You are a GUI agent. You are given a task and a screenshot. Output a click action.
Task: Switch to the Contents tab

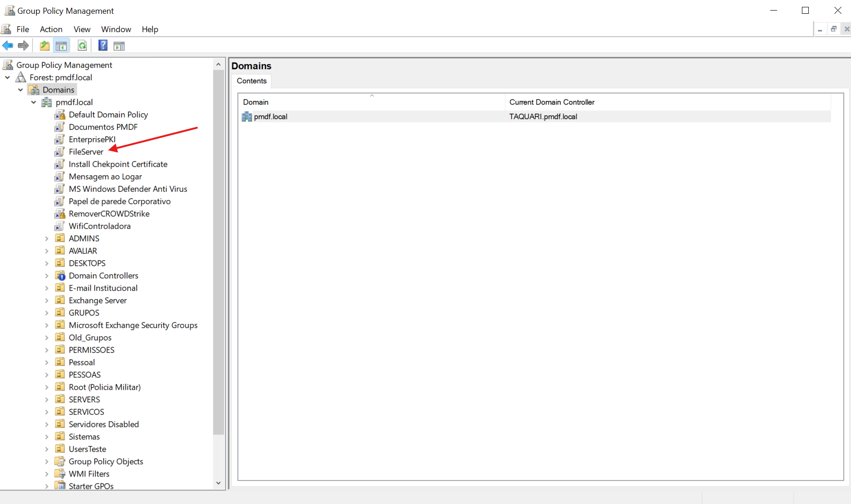(x=252, y=81)
